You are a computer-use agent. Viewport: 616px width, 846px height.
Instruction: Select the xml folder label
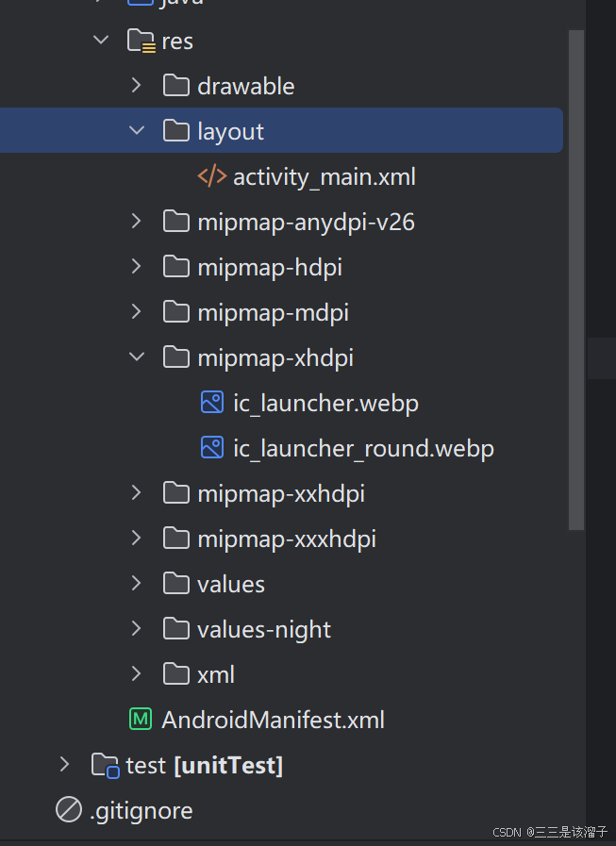point(216,674)
